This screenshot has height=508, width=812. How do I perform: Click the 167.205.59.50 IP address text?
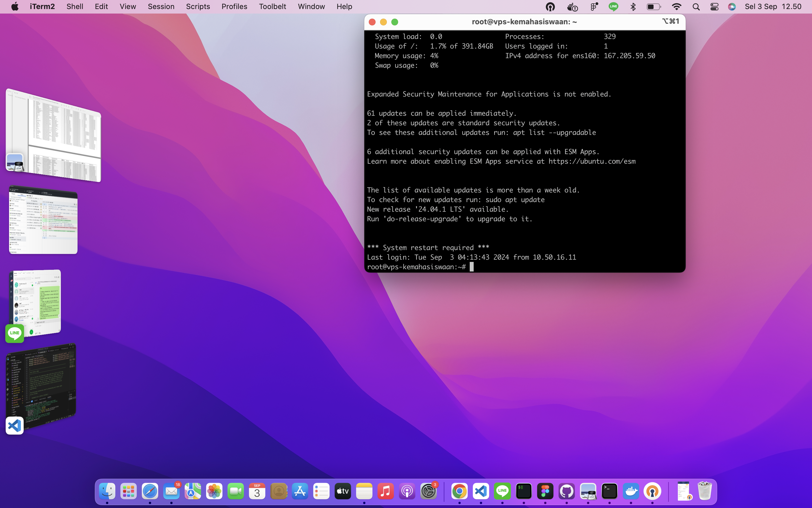[x=630, y=56]
